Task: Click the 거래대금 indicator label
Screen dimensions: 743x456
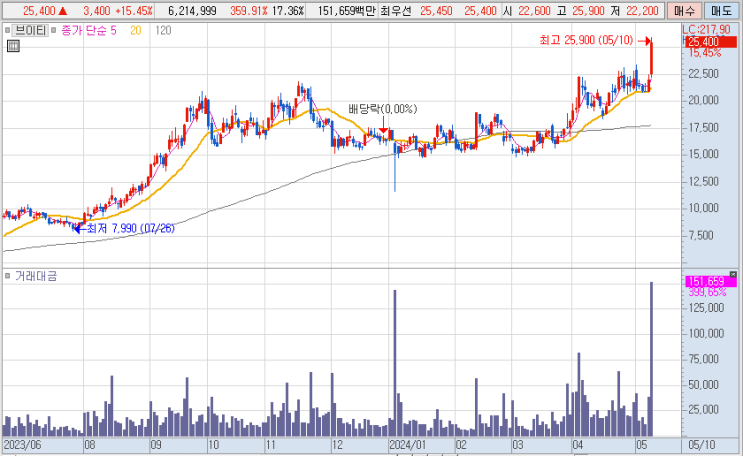Action: click(36, 276)
